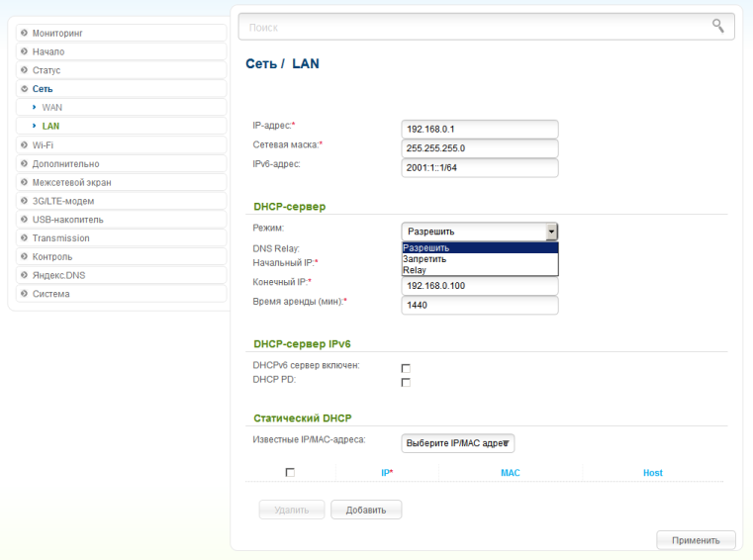Click the Host column header

coord(653,473)
